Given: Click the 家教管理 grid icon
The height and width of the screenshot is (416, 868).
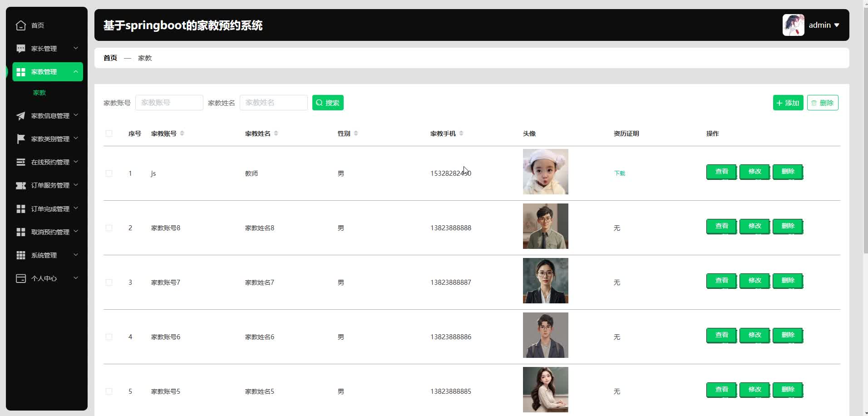Looking at the screenshot, I should (x=21, y=72).
